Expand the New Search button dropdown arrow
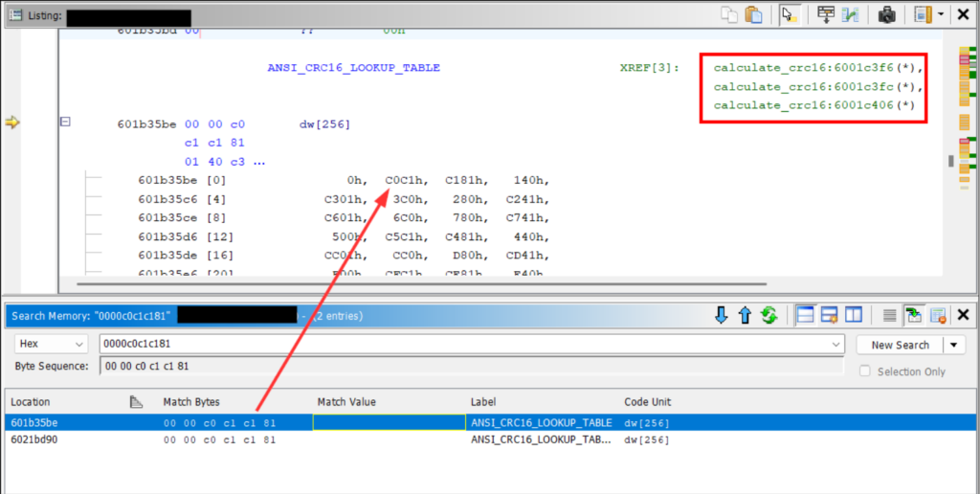This screenshot has height=494, width=980. [x=954, y=345]
